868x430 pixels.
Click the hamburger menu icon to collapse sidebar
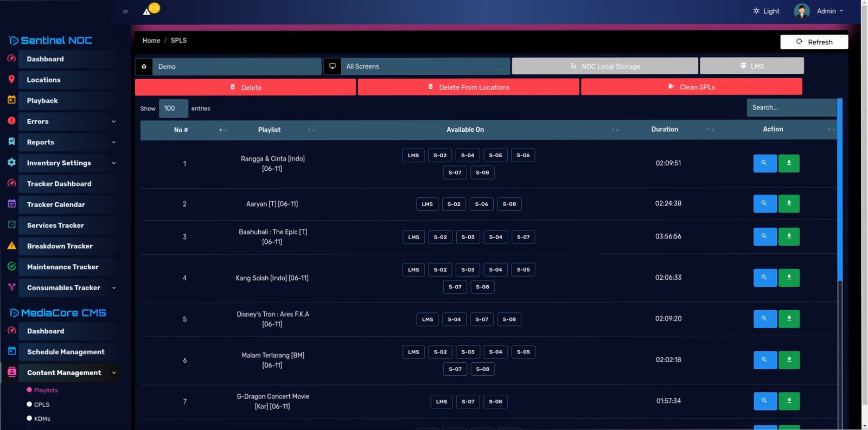(x=125, y=11)
